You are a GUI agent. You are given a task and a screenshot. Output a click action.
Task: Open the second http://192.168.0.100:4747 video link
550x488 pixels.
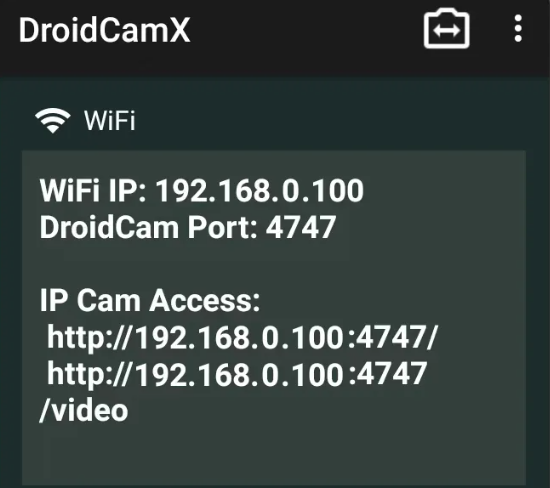click(237, 374)
